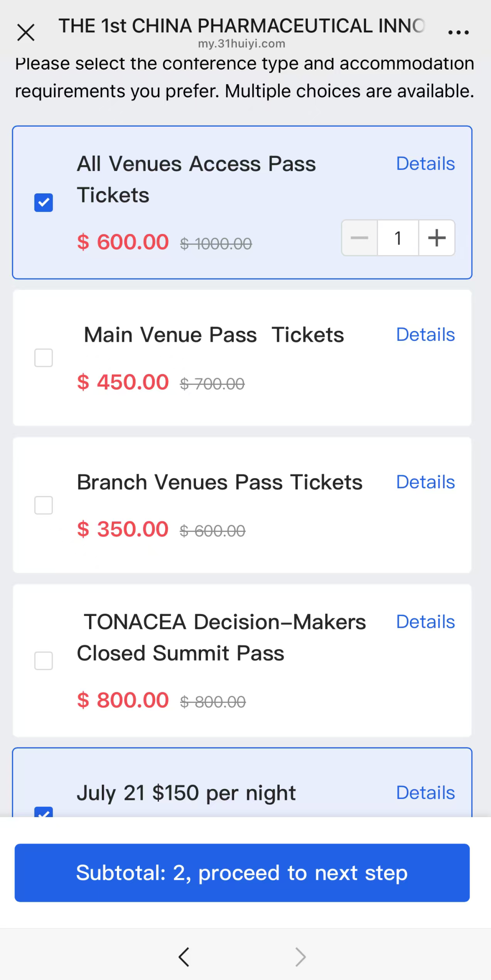Viewport: 491px width, 980px height.
Task: Uncheck the All Venues Access Pass checkbox
Action: coord(44,202)
